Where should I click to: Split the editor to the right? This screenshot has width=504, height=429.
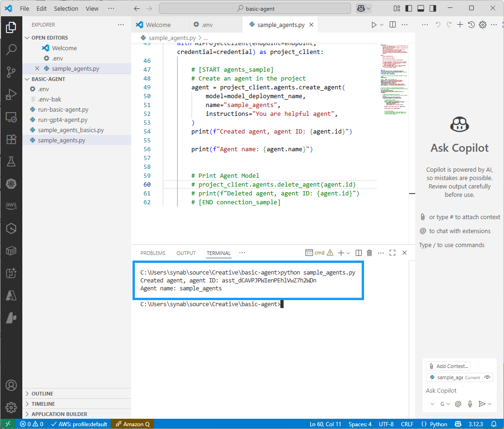[392, 25]
